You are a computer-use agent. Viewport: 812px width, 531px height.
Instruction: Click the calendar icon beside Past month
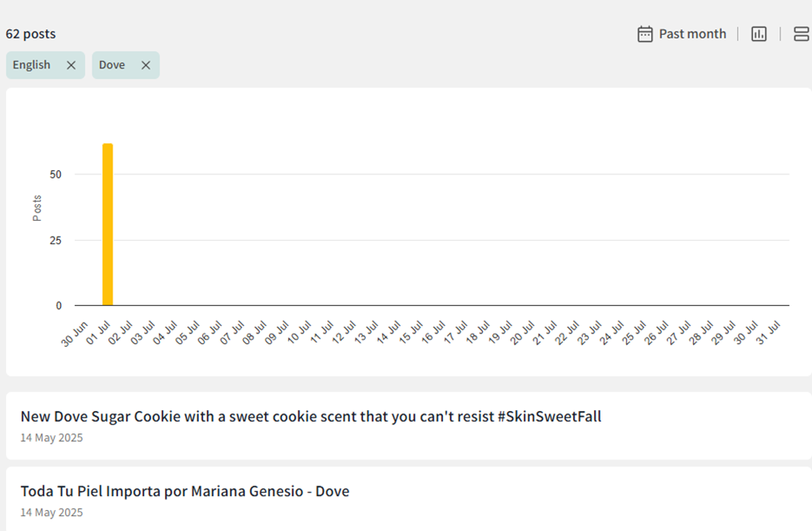point(645,34)
